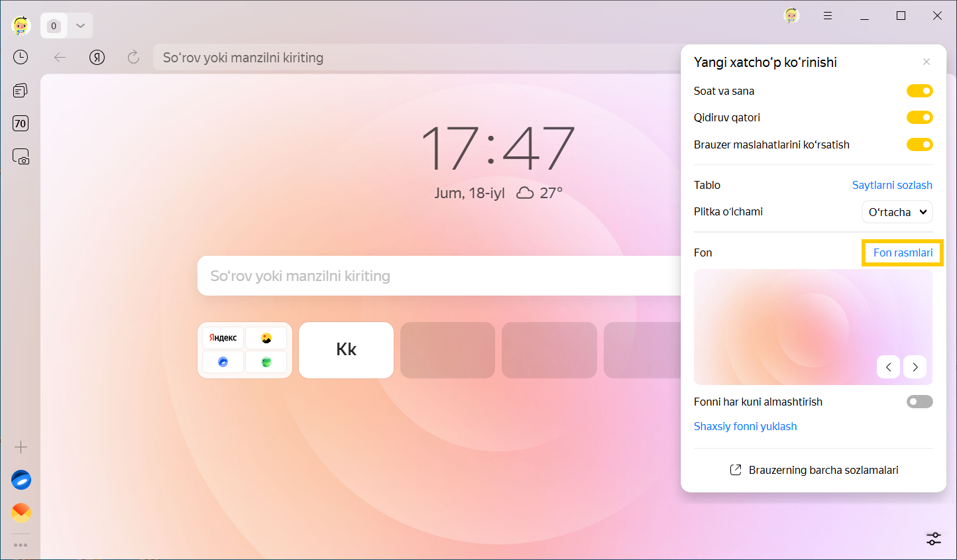This screenshot has height=560, width=957.
Task: Open the Alice assistant icon in sidebar
Action: tap(21, 480)
